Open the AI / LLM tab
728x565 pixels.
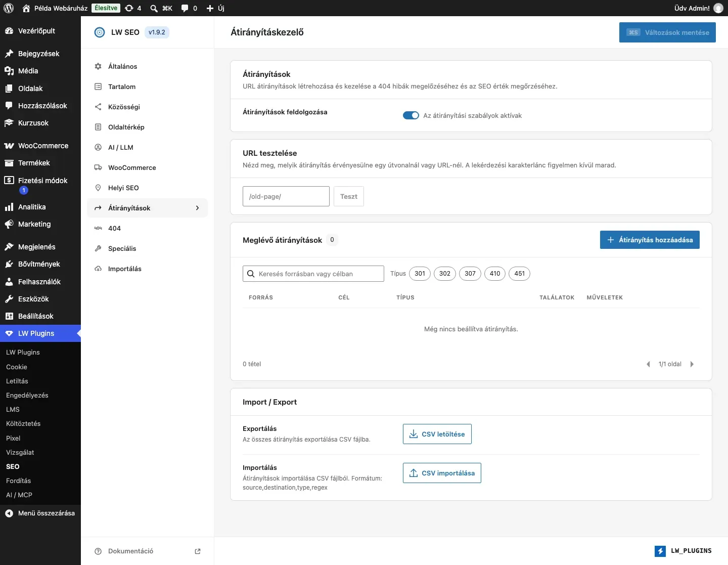pos(148,147)
